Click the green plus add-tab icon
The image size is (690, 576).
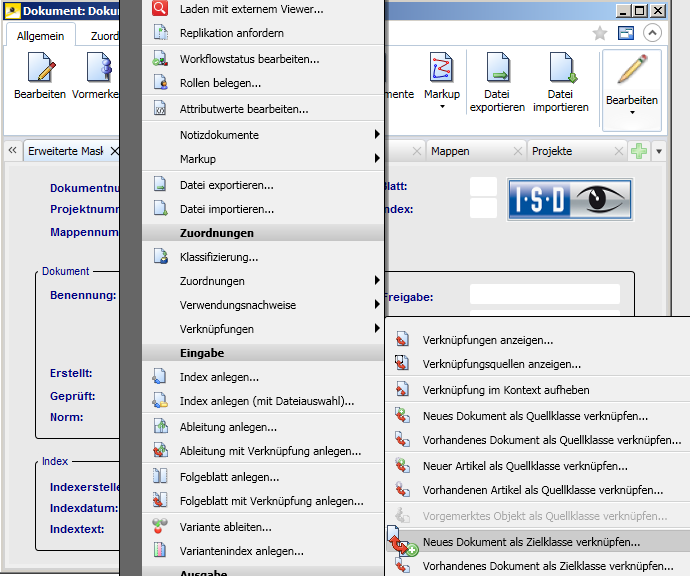638,151
